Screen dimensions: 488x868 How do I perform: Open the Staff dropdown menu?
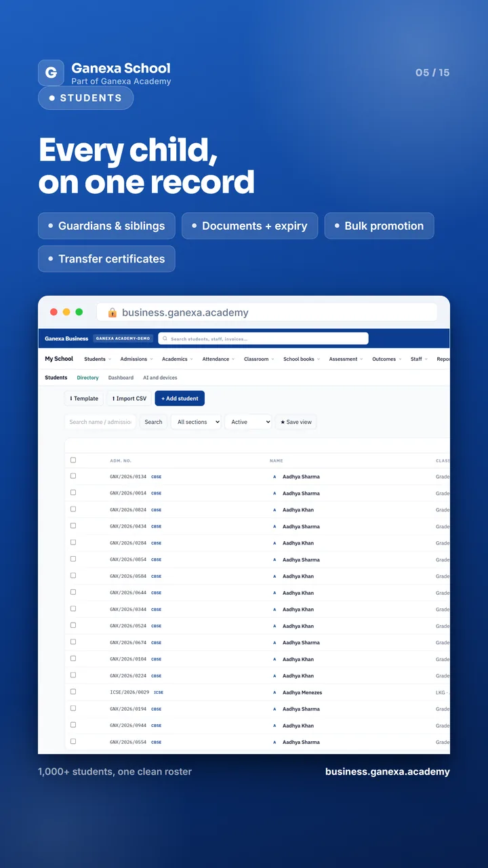(x=419, y=359)
